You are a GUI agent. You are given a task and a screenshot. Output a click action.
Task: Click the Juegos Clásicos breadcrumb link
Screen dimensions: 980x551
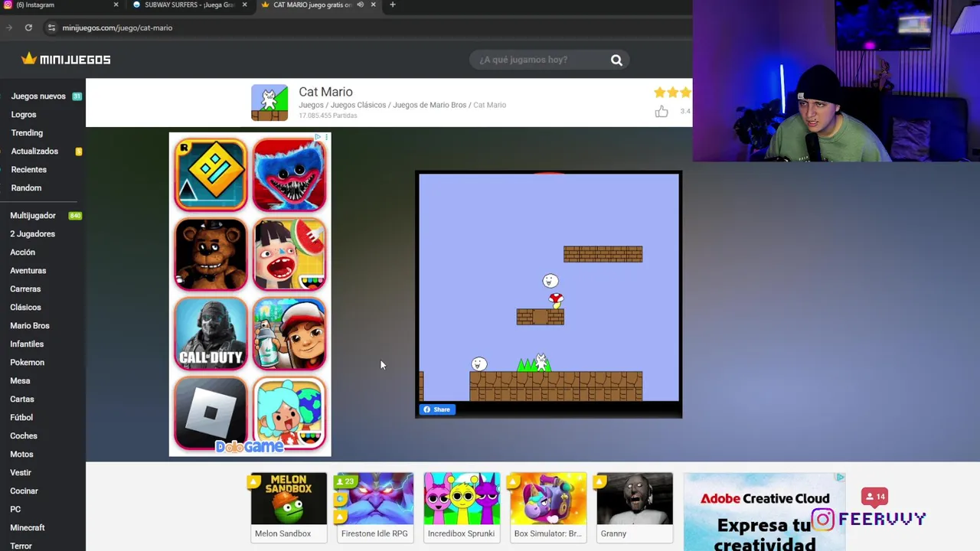point(358,105)
